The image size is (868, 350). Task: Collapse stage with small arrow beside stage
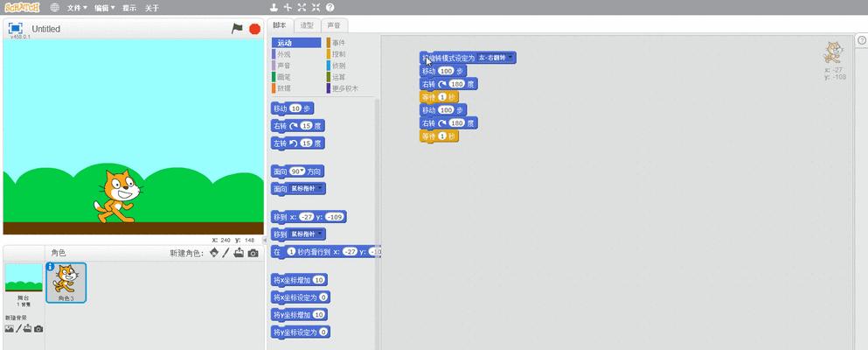(265, 240)
